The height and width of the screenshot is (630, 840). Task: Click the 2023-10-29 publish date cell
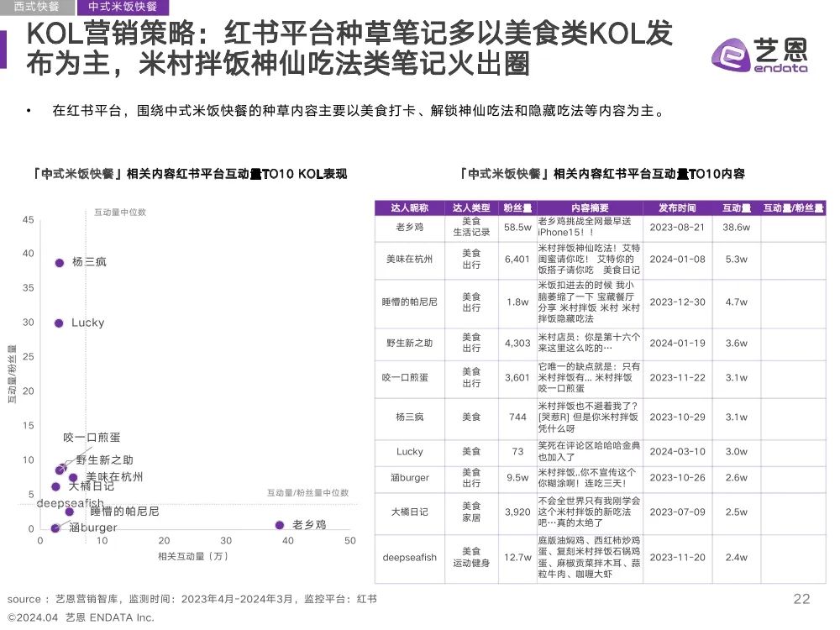pos(677,417)
